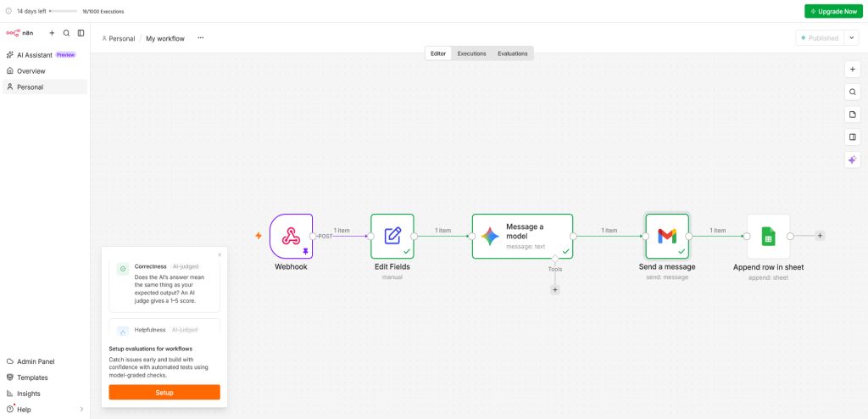Screen dimensions: 868x419
Task: Select the Message a model node
Action: pyautogui.click(x=522, y=236)
